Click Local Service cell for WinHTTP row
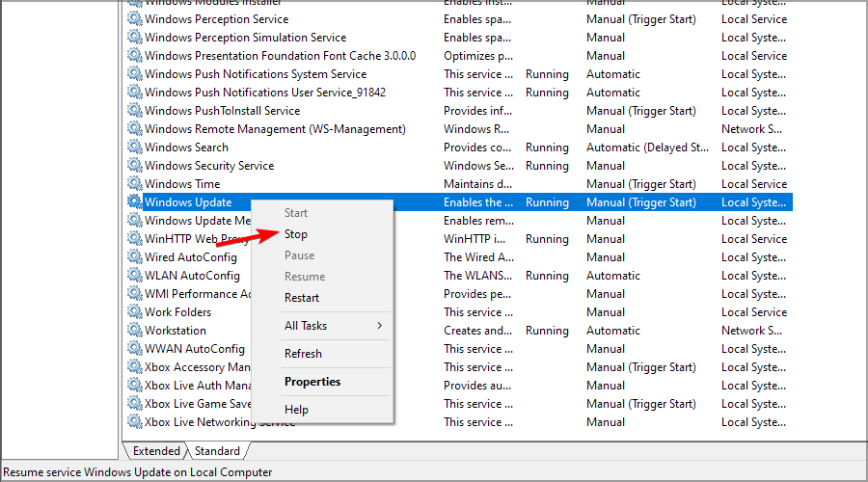 coord(754,239)
